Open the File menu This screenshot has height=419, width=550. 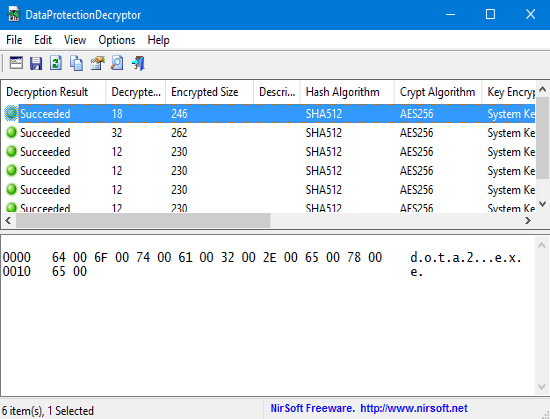point(14,40)
